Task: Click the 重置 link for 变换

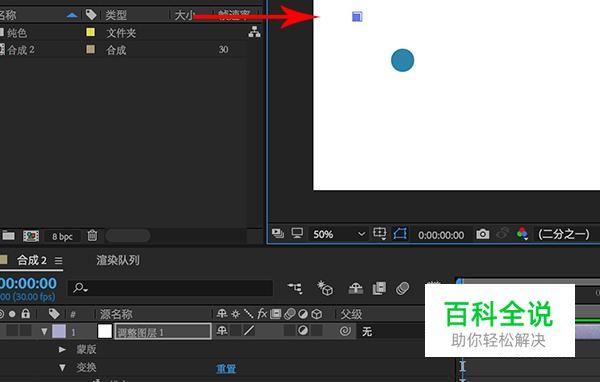Action: click(x=226, y=369)
